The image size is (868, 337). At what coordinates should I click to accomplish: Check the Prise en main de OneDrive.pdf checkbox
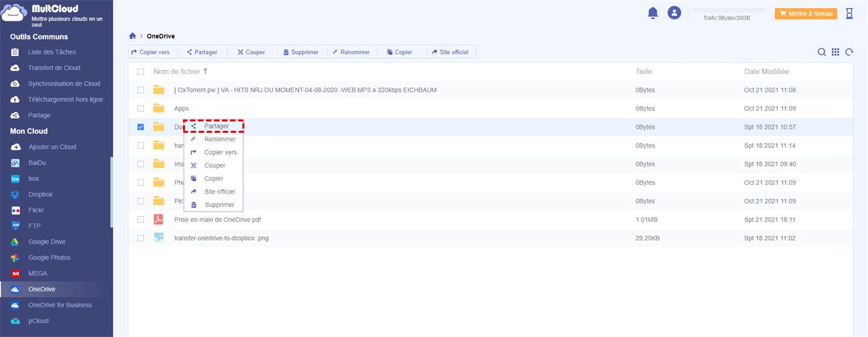140,219
